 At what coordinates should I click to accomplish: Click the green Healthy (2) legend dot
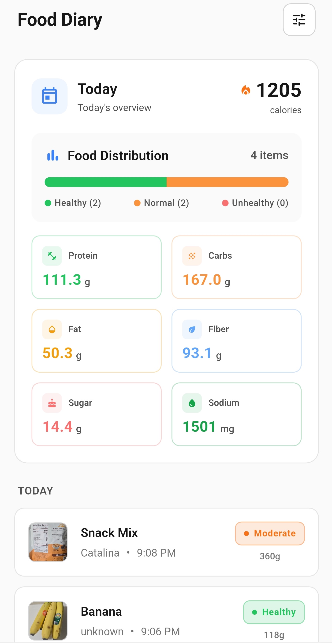pos(48,203)
